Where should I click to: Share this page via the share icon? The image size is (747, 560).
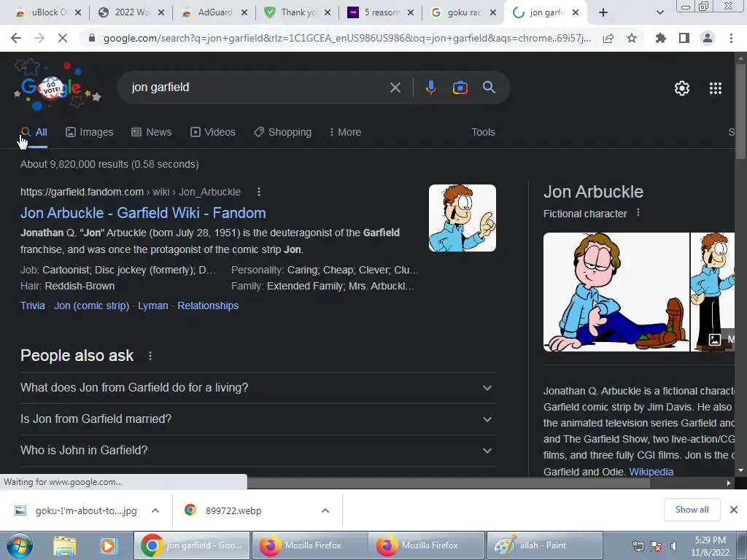pos(608,38)
